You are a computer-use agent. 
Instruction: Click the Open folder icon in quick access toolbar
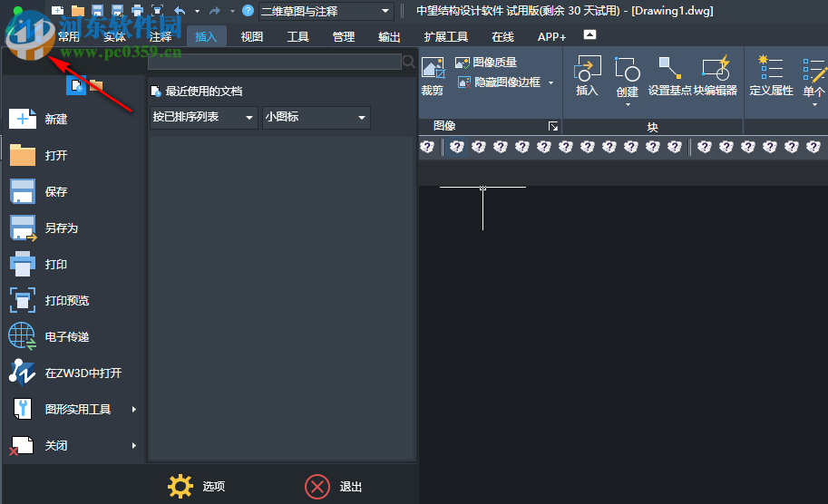(x=78, y=11)
